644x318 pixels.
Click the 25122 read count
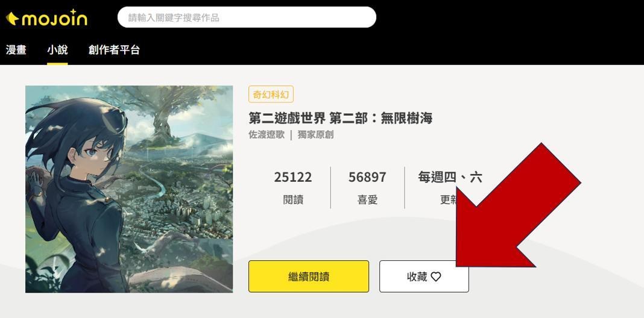[x=293, y=177]
